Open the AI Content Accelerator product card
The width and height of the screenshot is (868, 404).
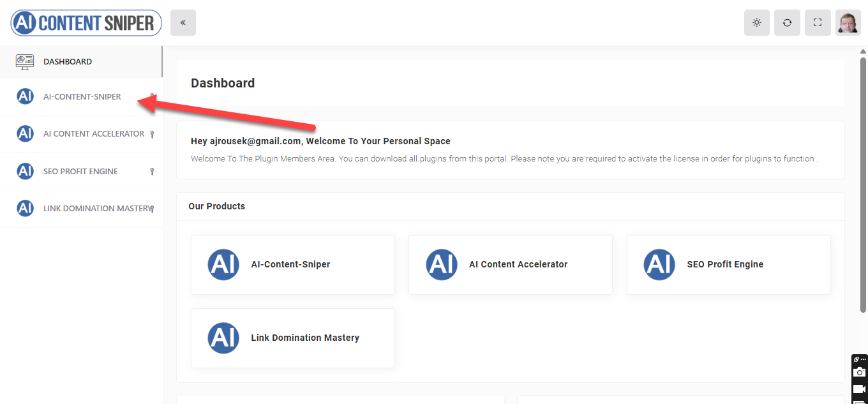click(x=511, y=265)
